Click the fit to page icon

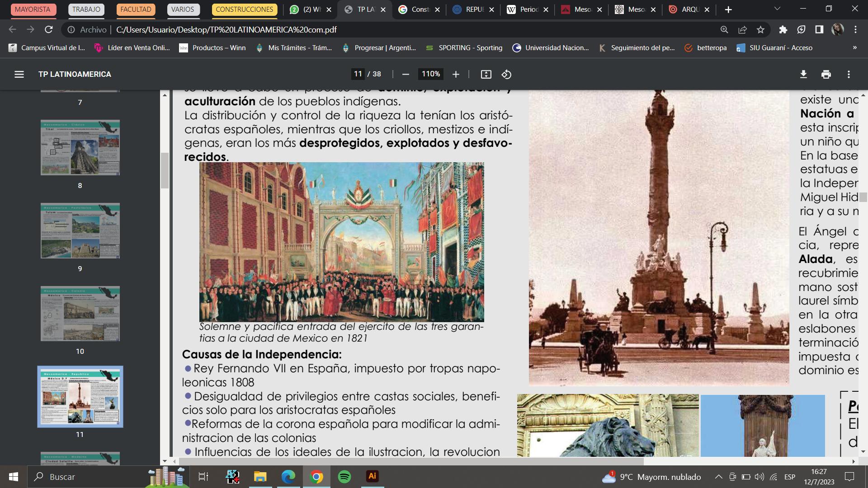pyautogui.click(x=486, y=74)
